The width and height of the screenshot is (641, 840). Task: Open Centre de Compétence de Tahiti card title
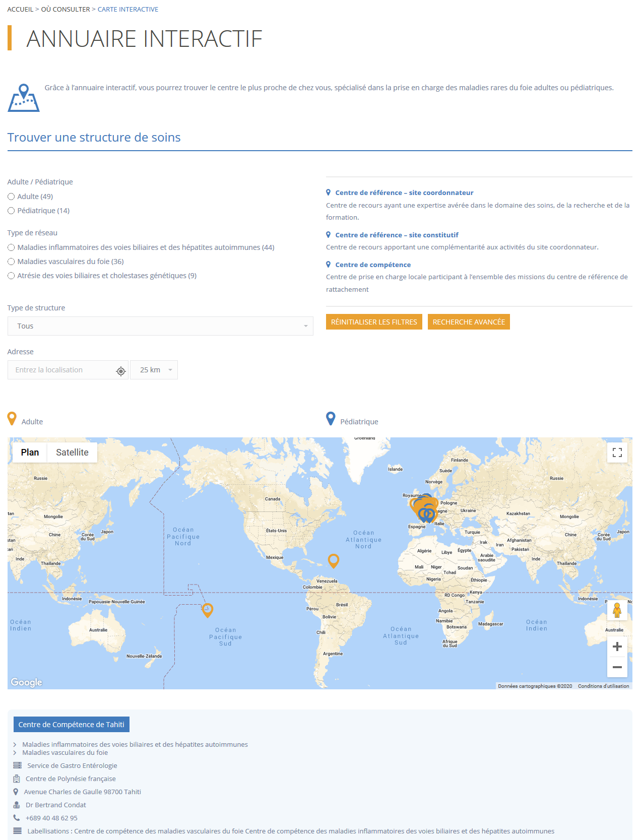[72, 725]
